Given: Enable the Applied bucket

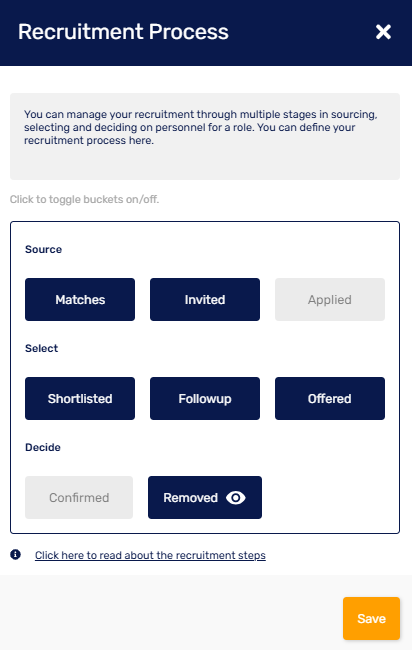Looking at the screenshot, I should tap(330, 299).
